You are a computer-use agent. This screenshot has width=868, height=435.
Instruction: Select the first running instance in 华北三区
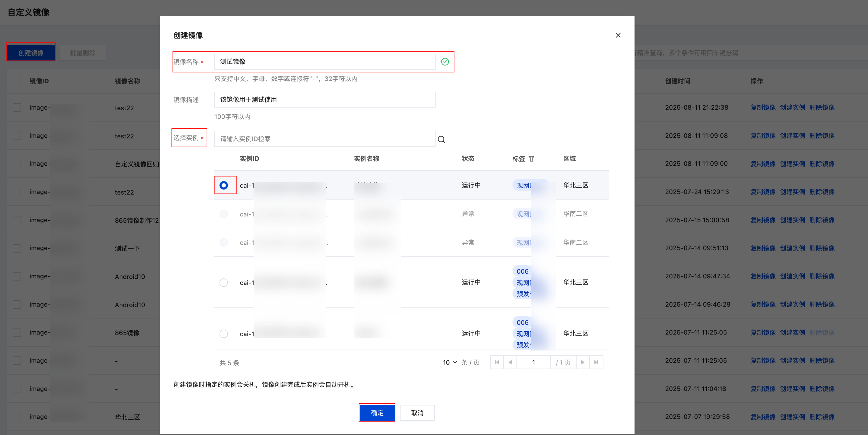[223, 185]
